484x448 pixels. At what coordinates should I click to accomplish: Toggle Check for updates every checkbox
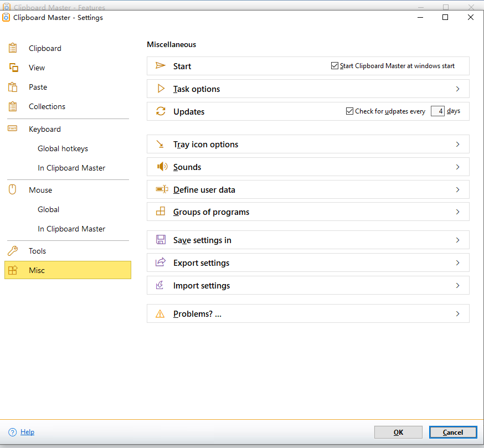point(349,111)
